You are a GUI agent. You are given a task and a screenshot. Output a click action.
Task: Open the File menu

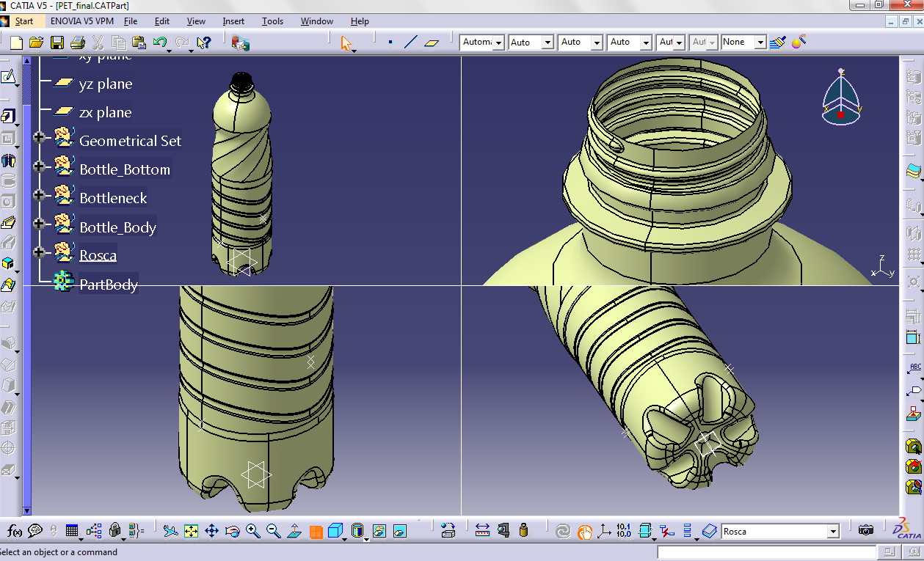[131, 21]
